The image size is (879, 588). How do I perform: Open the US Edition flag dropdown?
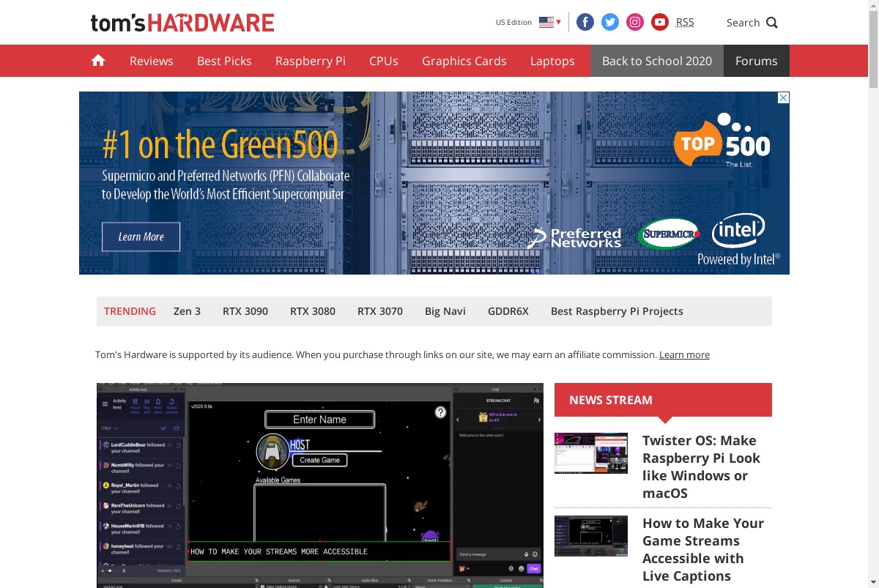click(x=550, y=22)
